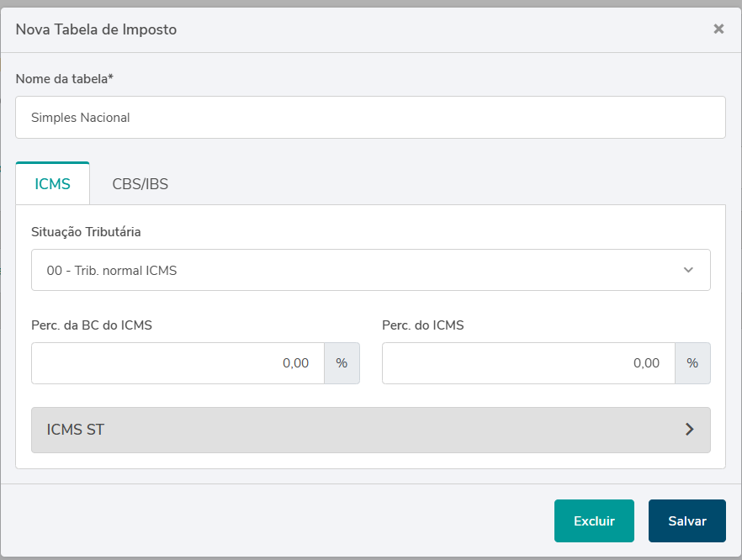This screenshot has height=560, width=742.
Task: Close the Nova Tabela de Imposto dialog
Action: click(718, 29)
